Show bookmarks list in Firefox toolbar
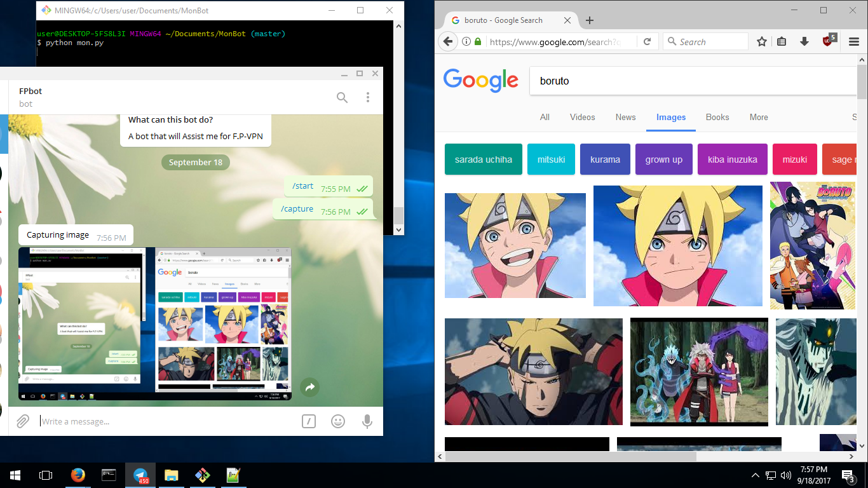868x488 pixels. coord(782,42)
